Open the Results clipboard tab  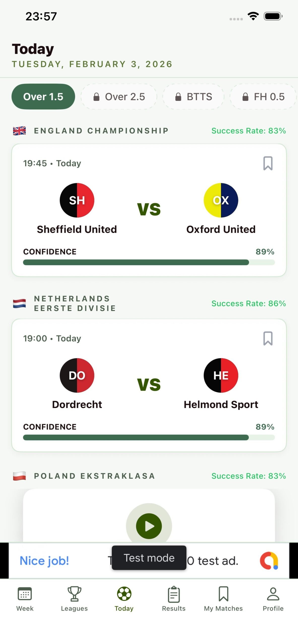[x=174, y=599]
